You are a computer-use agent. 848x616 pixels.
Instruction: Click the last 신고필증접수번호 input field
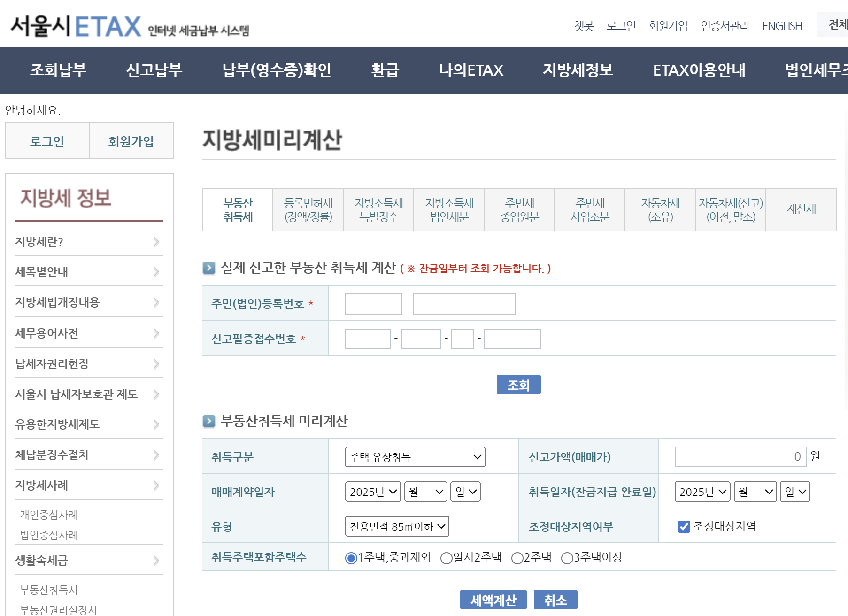[513, 339]
